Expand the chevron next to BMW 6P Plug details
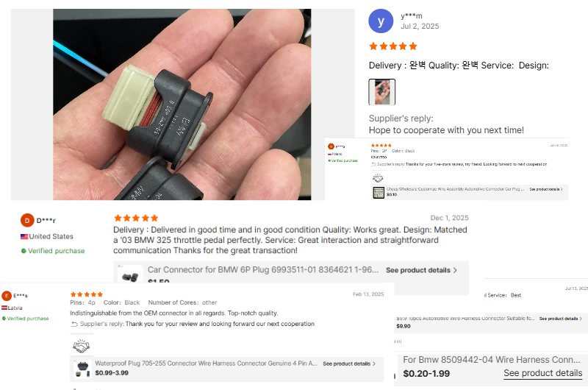 [x=455, y=270]
